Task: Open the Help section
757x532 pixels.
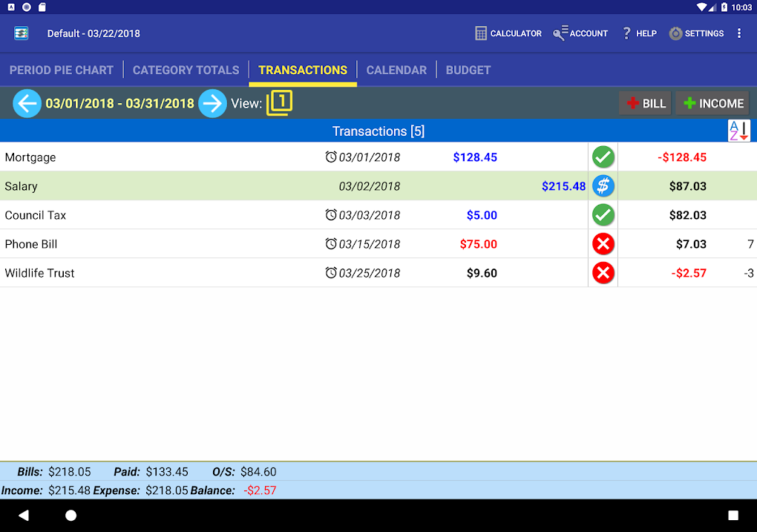Action: (x=638, y=33)
